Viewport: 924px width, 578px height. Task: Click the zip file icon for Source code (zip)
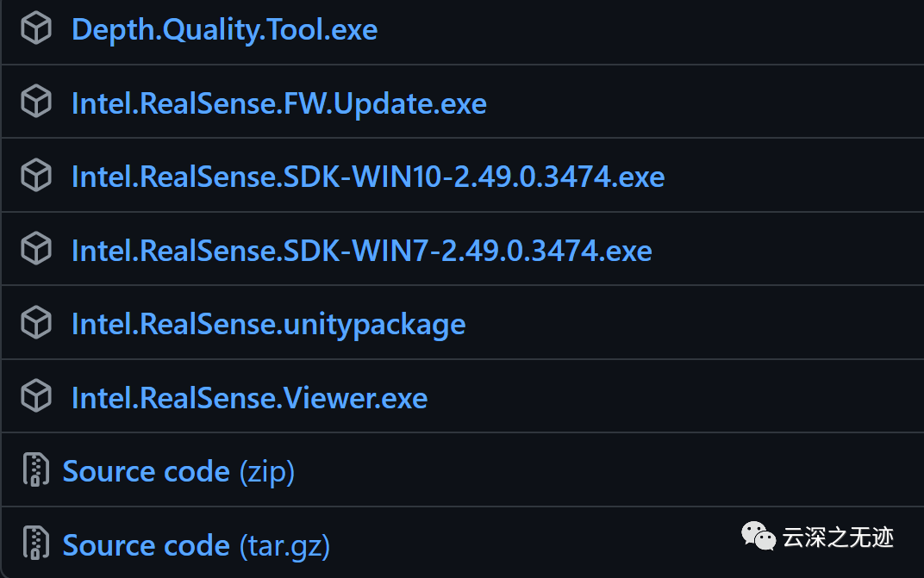coord(35,471)
